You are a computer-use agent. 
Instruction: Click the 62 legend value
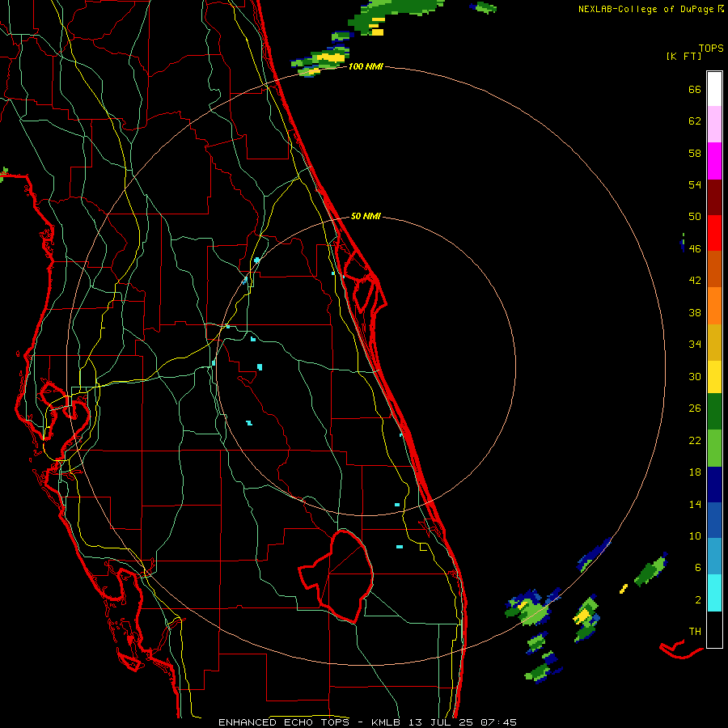click(x=695, y=121)
